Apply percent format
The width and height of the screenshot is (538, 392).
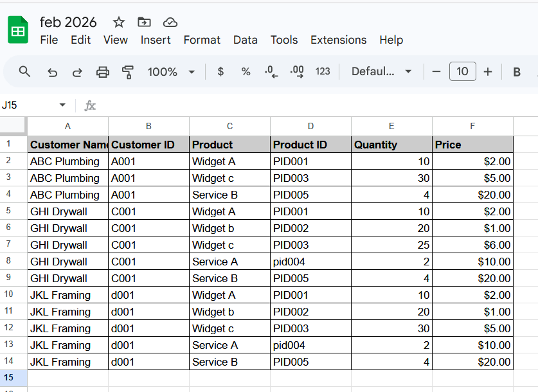[246, 72]
